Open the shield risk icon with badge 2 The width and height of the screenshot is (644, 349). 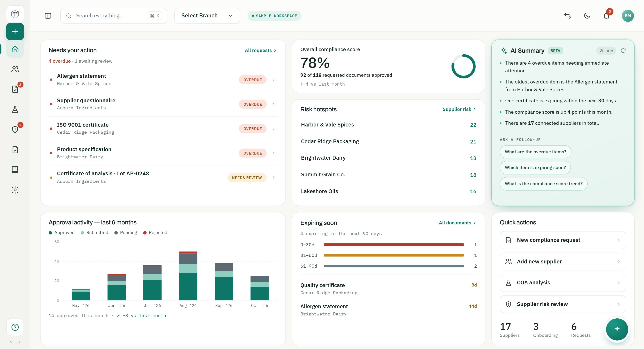(15, 129)
